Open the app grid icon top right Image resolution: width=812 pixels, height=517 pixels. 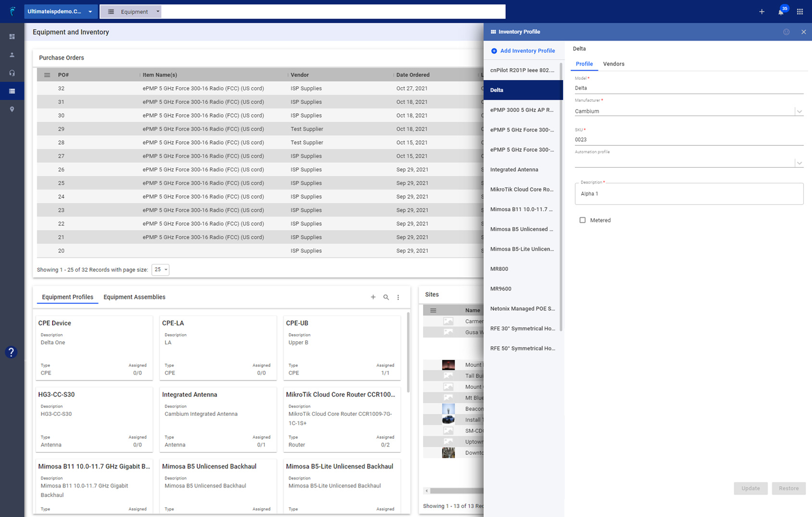click(800, 12)
